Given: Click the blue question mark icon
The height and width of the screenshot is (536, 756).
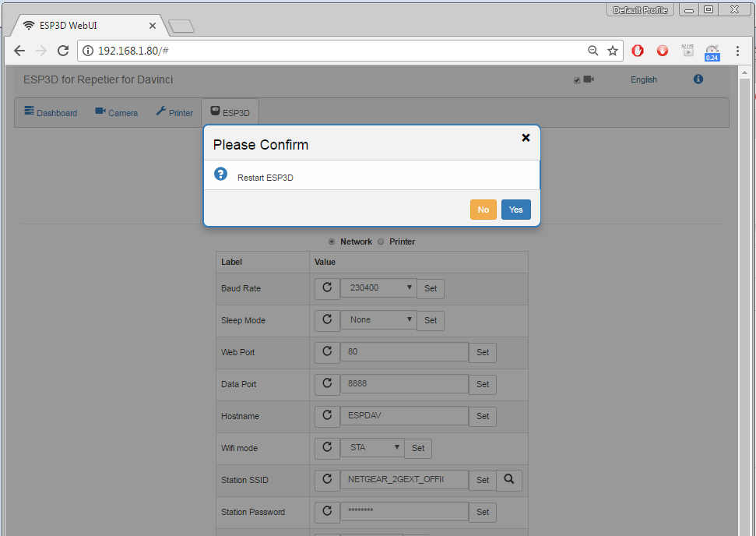Looking at the screenshot, I should point(221,175).
